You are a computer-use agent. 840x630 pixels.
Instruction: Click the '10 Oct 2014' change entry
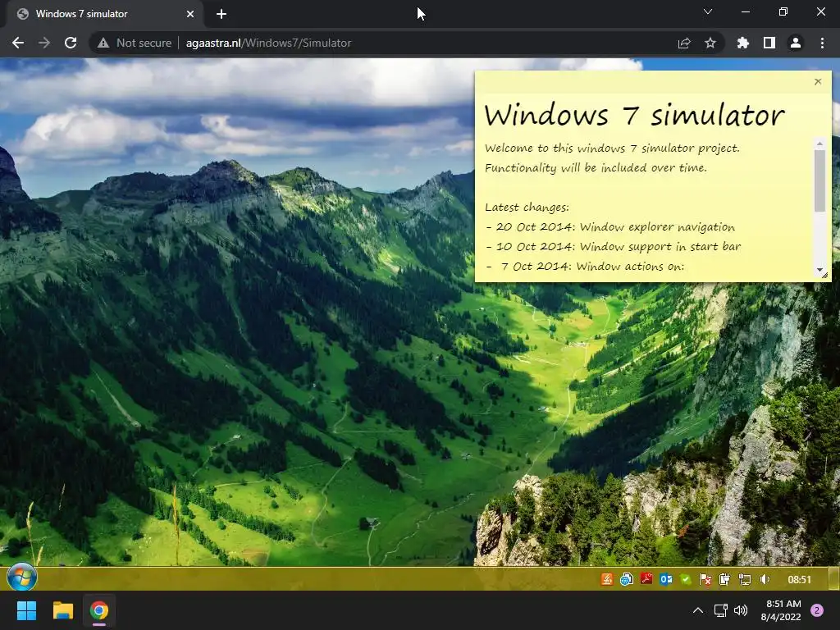pos(614,247)
